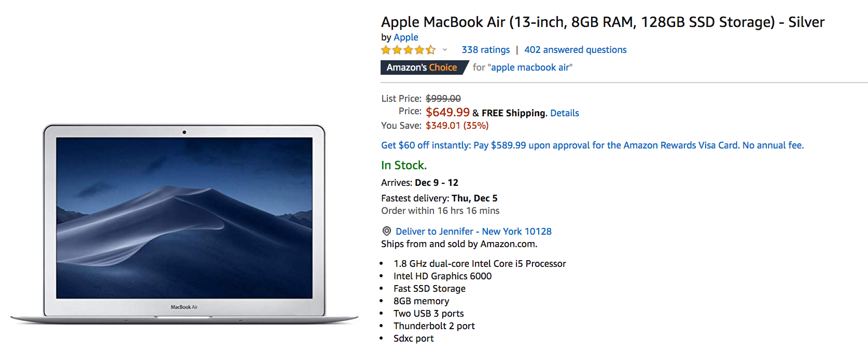Open the FREE Shipping Details link
Viewport: 868px width, 351px height.
coord(564,113)
